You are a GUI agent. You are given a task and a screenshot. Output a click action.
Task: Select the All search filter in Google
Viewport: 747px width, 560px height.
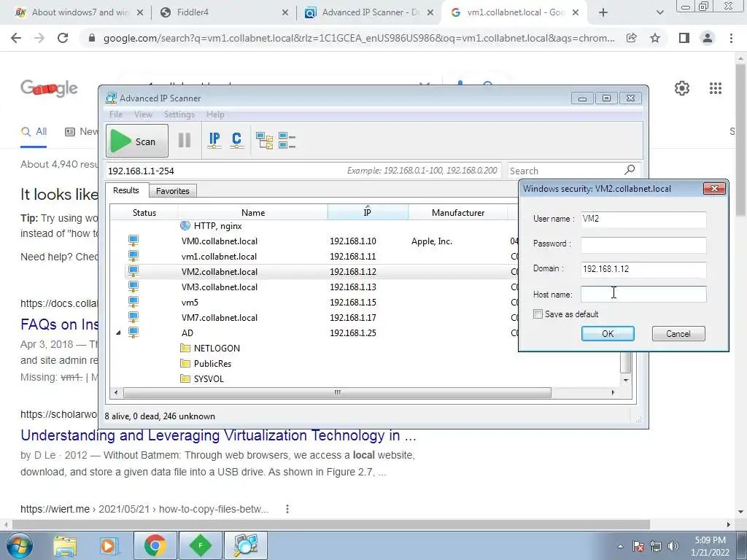[x=34, y=132]
